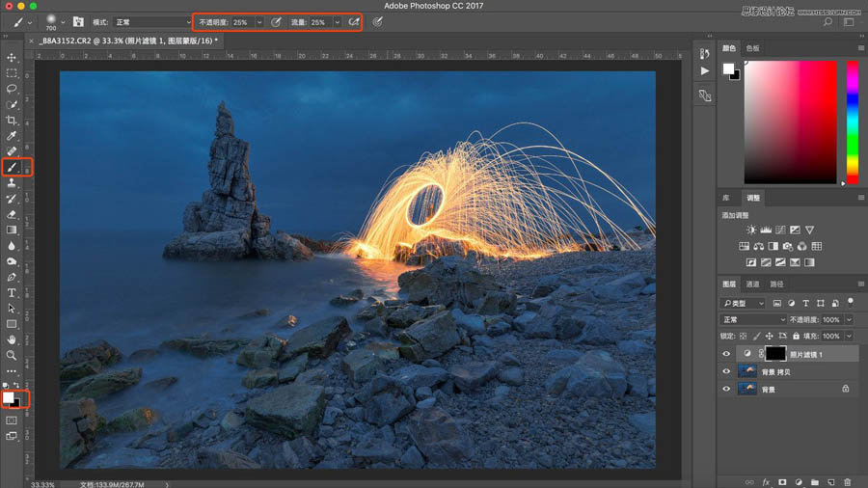Create a new layer from panel bottom

830,481
